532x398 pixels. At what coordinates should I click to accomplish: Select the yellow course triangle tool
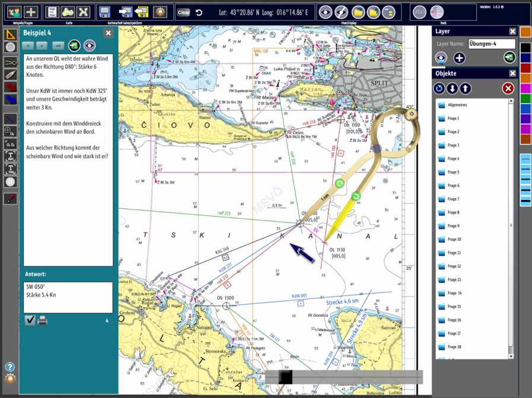pos(10,34)
